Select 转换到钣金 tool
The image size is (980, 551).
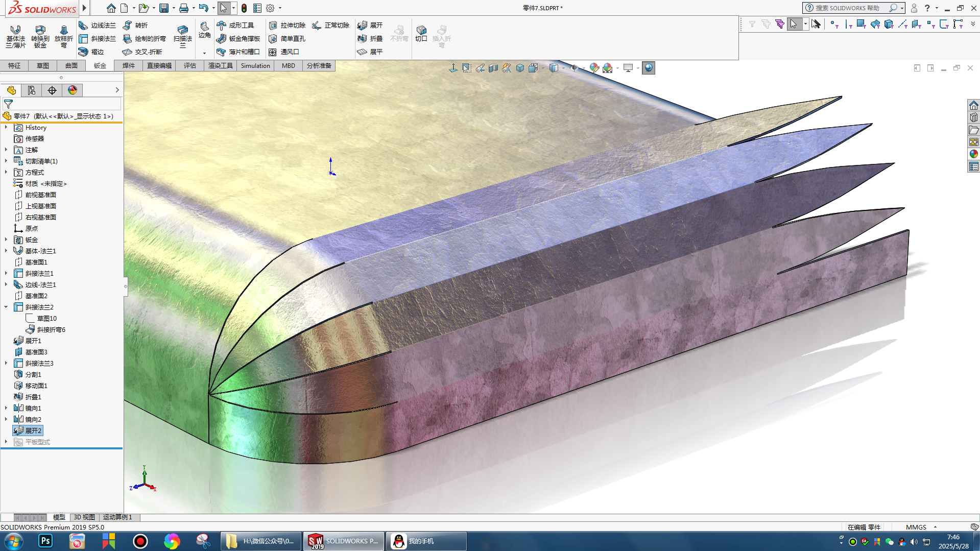click(40, 37)
